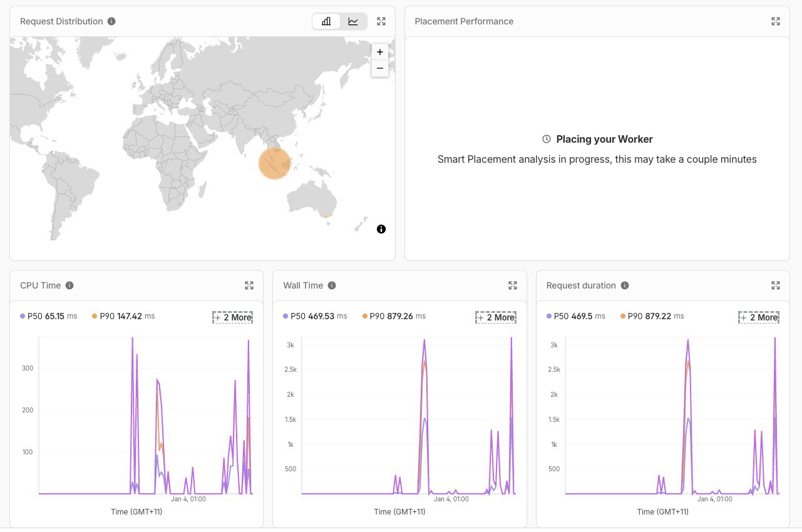The width and height of the screenshot is (802, 532).
Task: Expand the Placement Performance panel to fullscreen
Action: [776, 21]
